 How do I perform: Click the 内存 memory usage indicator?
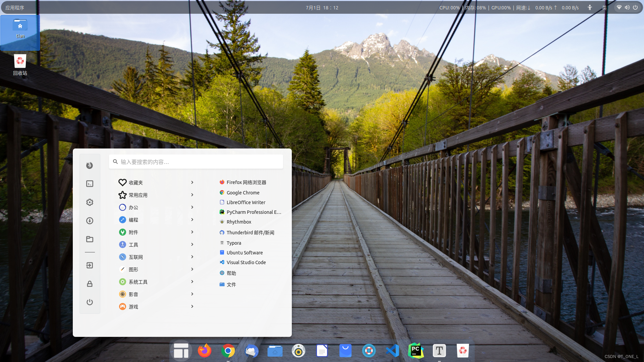[476, 7]
